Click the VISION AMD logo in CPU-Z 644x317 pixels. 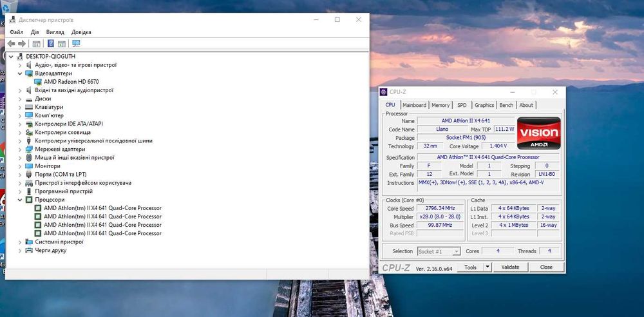(538, 133)
